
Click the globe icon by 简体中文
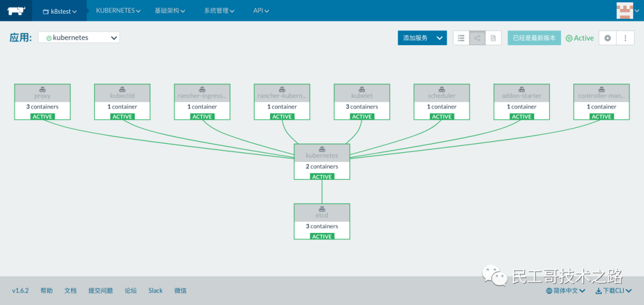pyautogui.click(x=549, y=291)
